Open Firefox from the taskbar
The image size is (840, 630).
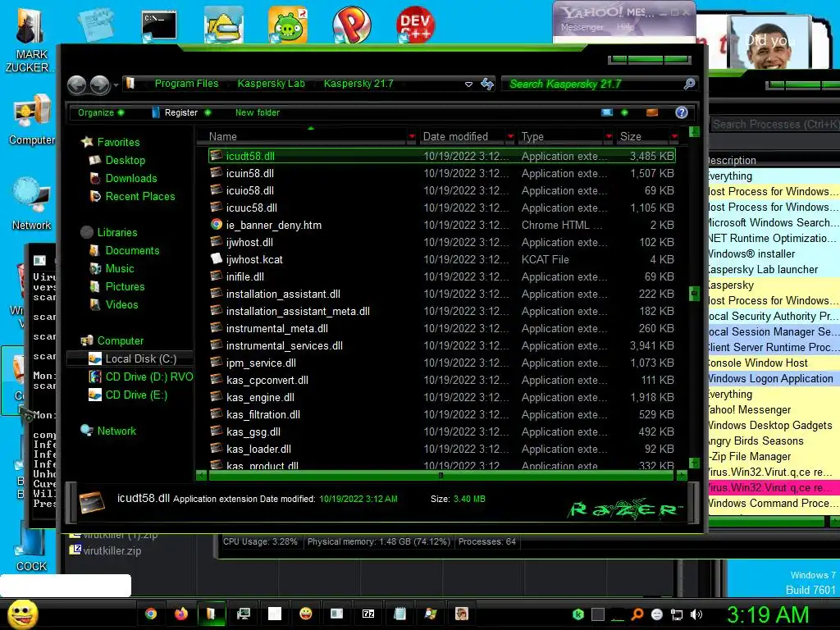pyautogui.click(x=181, y=614)
